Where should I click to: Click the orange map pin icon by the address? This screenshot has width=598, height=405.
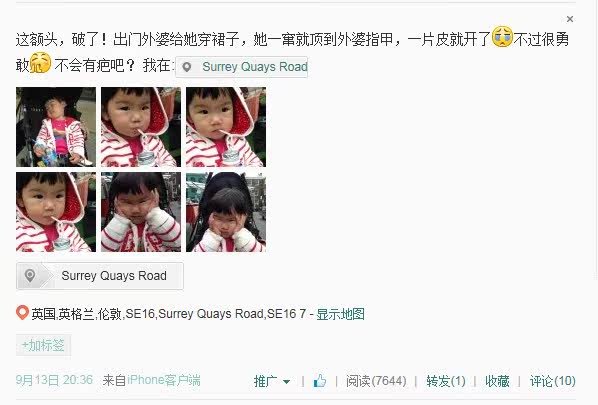click(22, 313)
